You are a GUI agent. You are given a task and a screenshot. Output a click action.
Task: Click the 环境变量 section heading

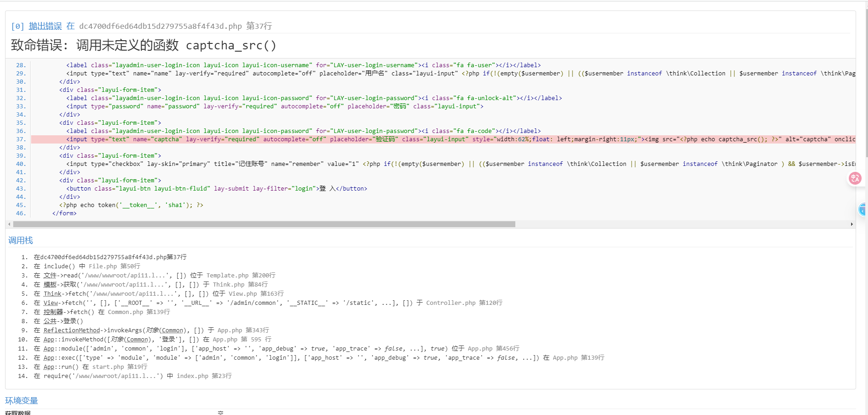coord(21,401)
